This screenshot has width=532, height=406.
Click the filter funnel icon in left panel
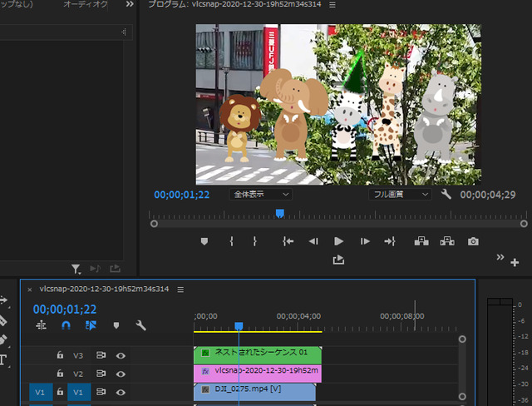[x=76, y=270]
